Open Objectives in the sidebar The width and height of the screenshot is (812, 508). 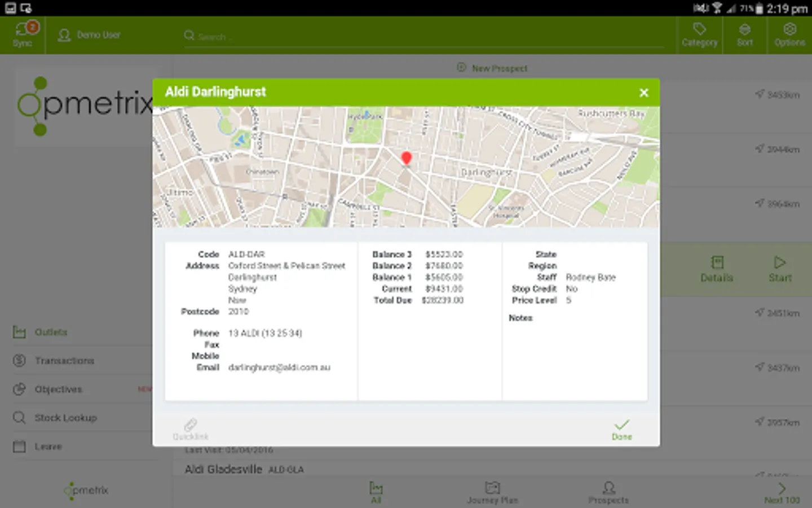82,389
